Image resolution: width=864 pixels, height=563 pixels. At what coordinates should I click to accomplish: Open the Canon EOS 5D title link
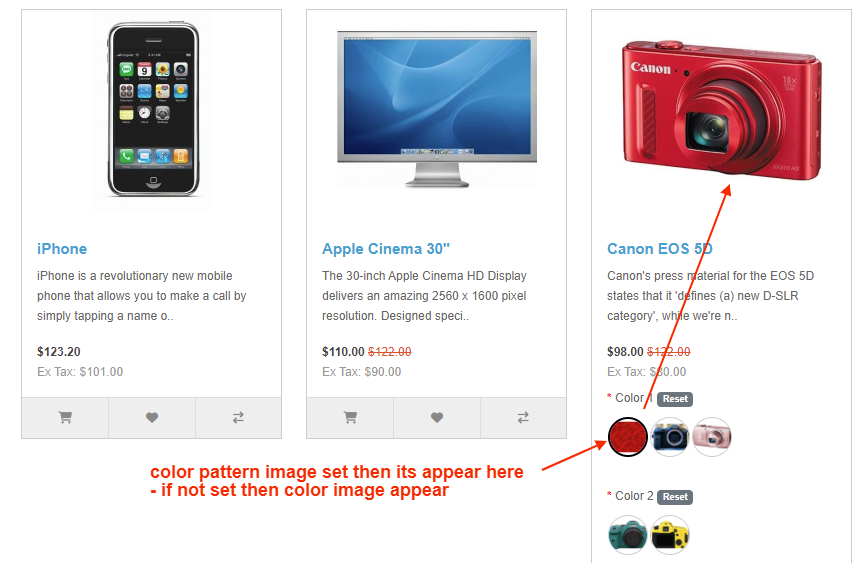point(660,249)
